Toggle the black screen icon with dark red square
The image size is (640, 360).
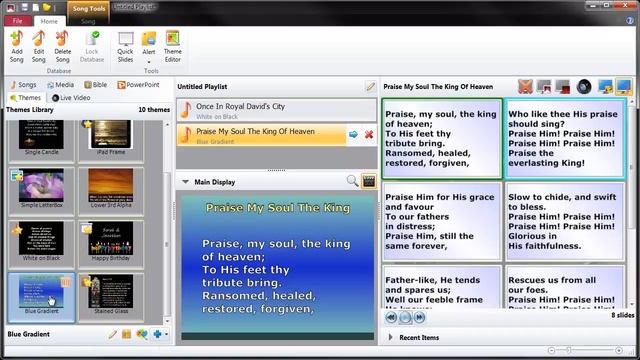562,87
